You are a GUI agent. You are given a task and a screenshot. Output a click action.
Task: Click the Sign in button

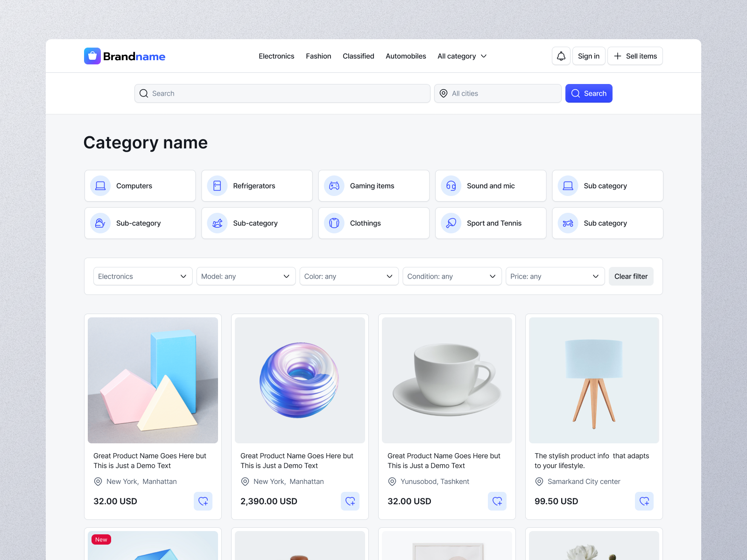[589, 56]
